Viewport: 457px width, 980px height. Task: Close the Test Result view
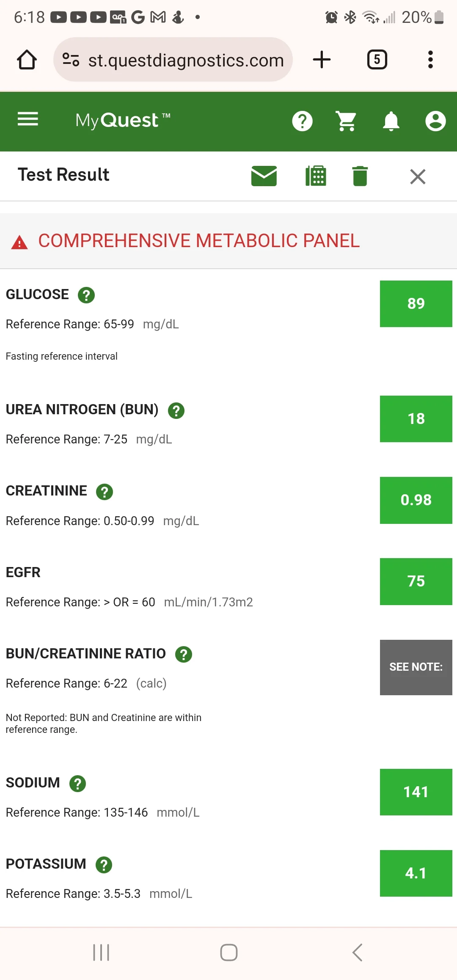[x=418, y=176]
